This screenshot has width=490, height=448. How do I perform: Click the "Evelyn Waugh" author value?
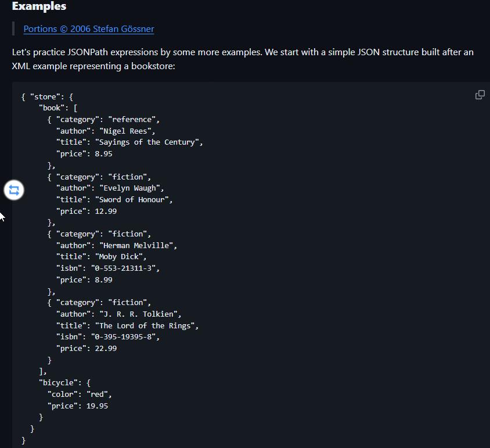(131, 188)
